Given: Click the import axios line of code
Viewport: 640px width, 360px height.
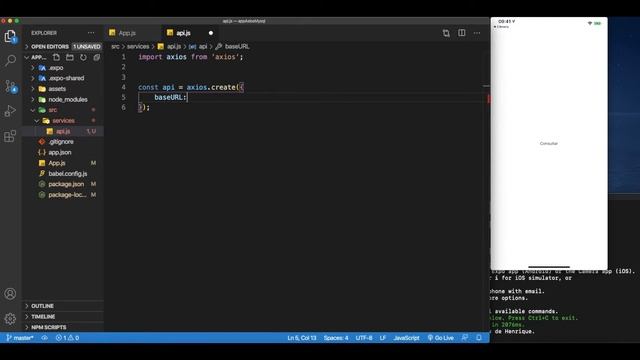Looking at the screenshot, I should pyautogui.click(x=190, y=57).
